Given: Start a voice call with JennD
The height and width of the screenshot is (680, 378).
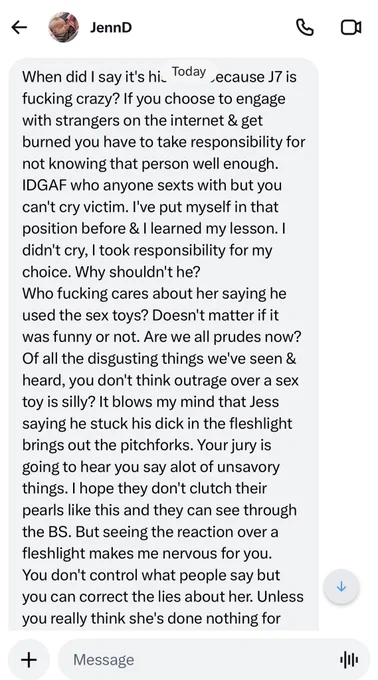Looking at the screenshot, I should [305, 27].
